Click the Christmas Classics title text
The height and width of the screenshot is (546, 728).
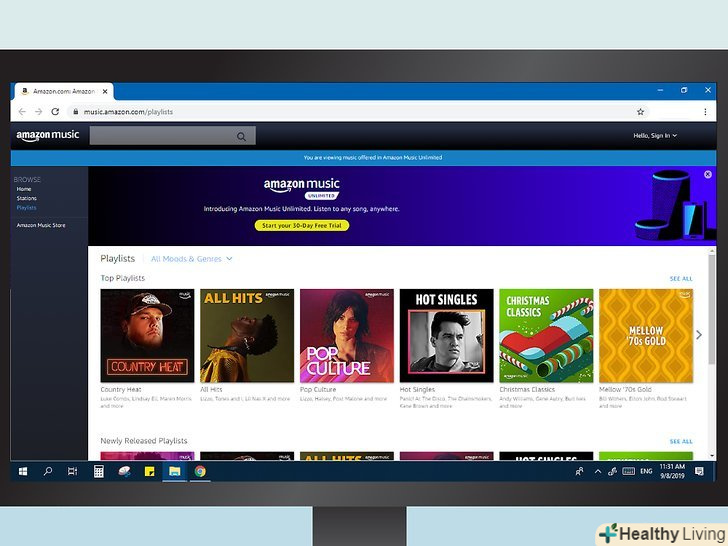pos(527,390)
